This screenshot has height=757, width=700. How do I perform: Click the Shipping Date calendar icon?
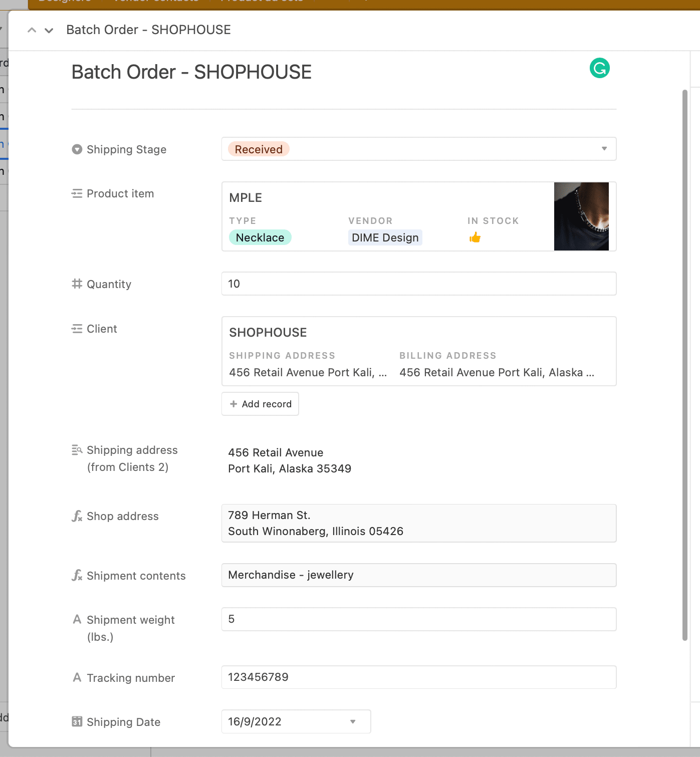[77, 721]
